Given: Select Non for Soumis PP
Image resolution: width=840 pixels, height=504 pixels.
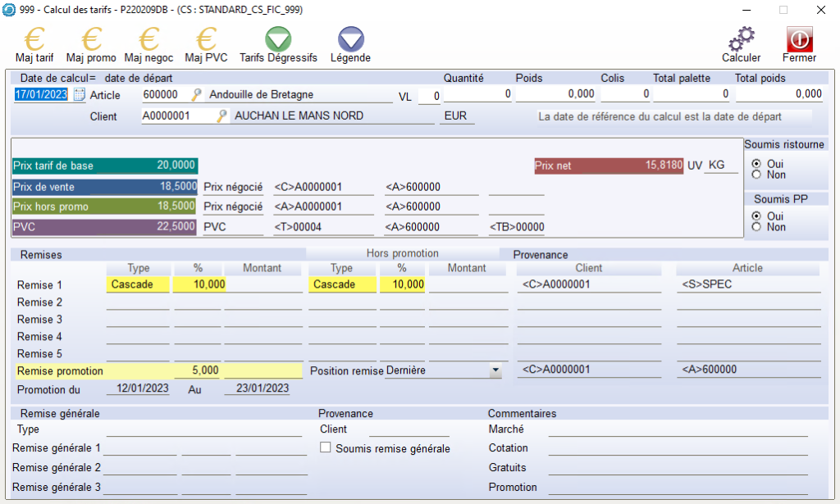Looking at the screenshot, I should click(x=756, y=227).
